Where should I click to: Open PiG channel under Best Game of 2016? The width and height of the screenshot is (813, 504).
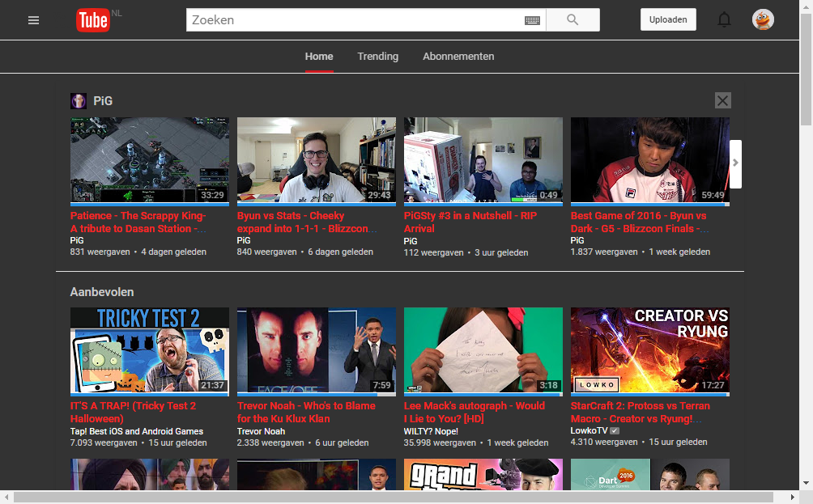577,240
